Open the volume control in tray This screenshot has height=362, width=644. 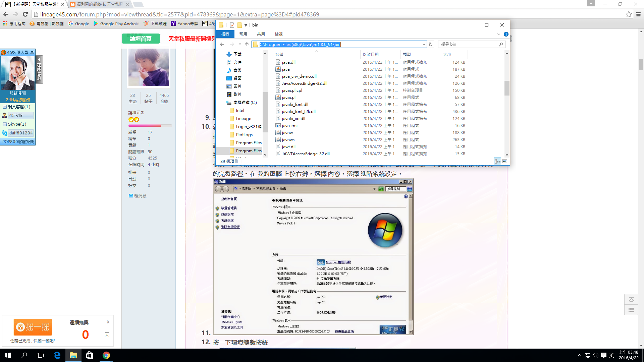[x=595, y=355]
